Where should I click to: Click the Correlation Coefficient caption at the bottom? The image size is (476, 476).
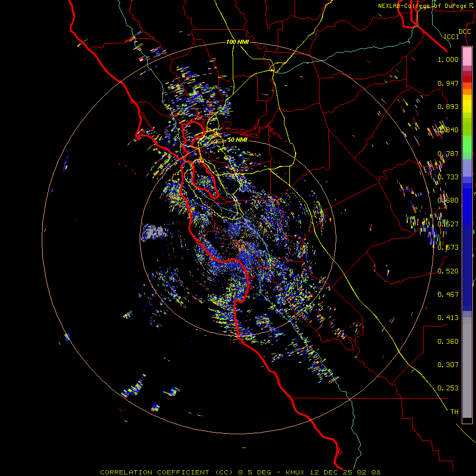point(240,472)
